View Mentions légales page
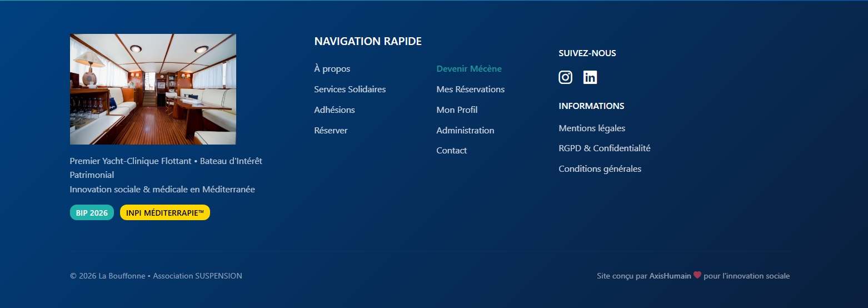 [x=592, y=128]
